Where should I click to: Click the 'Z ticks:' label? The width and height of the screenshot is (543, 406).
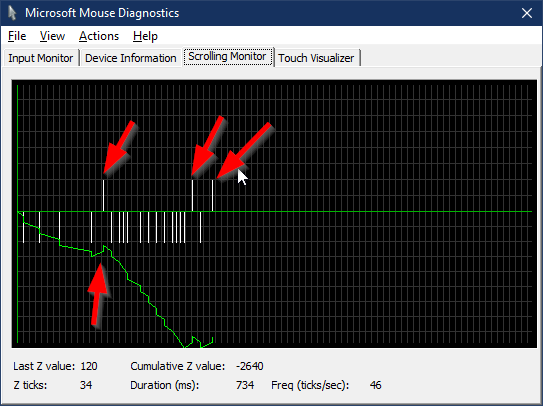[30, 385]
